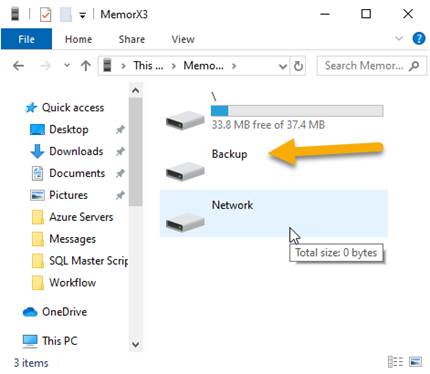Screen dimensions: 430x374
Task: Unpin Desktop from Quick access
Action: (120, 129)
